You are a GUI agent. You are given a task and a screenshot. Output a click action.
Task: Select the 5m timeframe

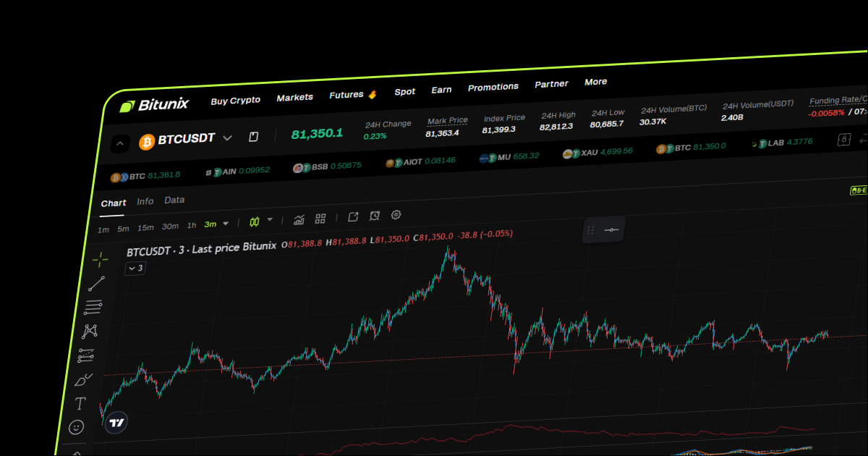pyautogui.click(x=123, y=229)
